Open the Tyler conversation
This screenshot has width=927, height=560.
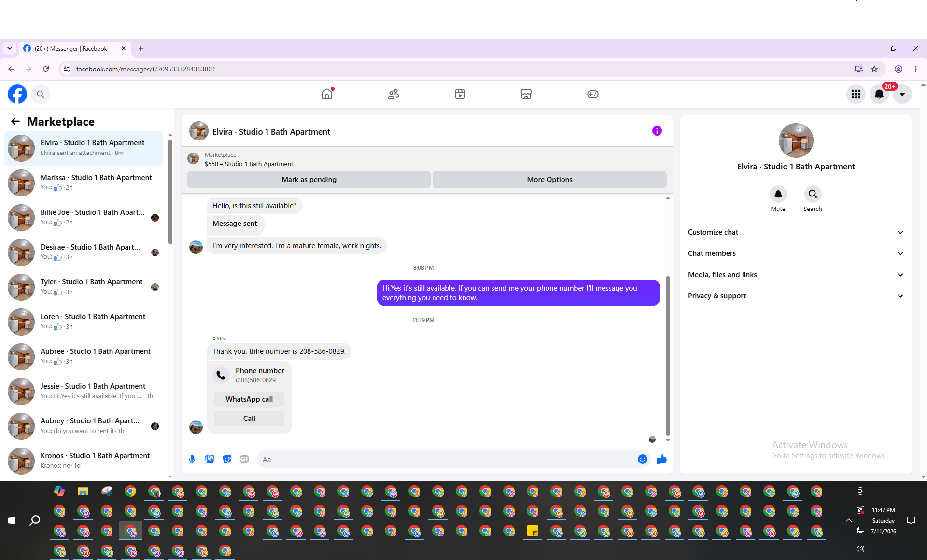click(84, 287)
